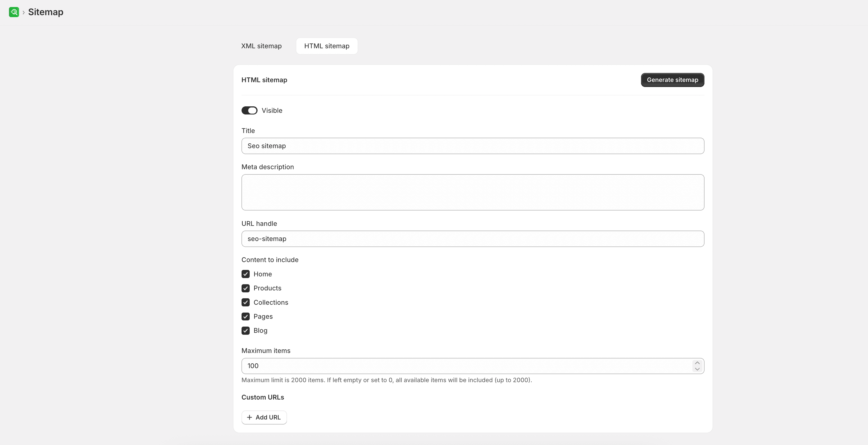Click into the Meta description textarea
This screenshot has width=868, height=445.
click(473, 192)
